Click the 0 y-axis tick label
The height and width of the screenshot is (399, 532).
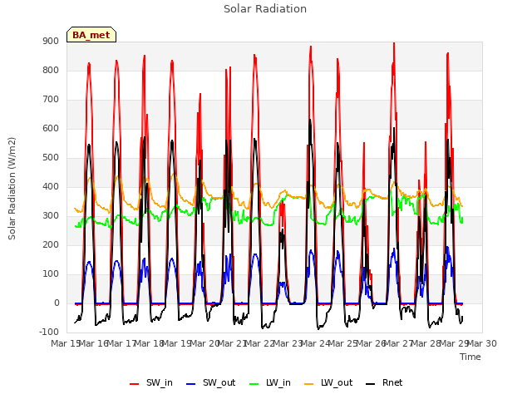point(57,303)
